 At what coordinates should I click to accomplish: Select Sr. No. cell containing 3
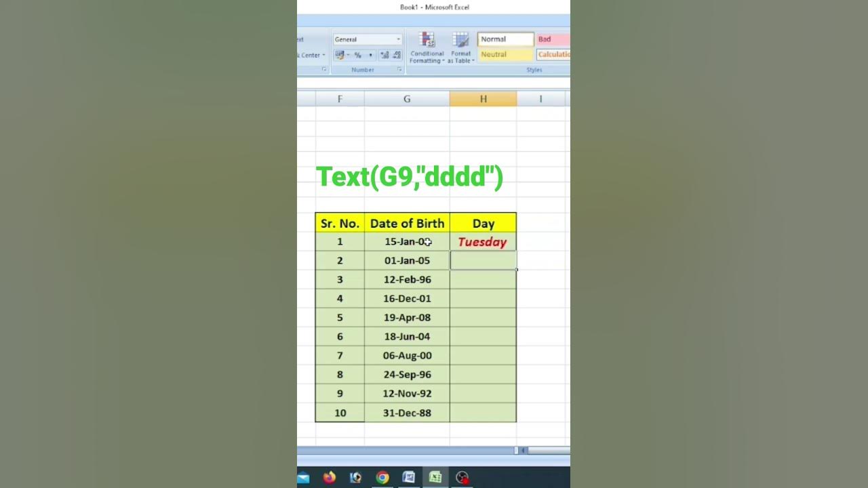[x=340, y=280]
